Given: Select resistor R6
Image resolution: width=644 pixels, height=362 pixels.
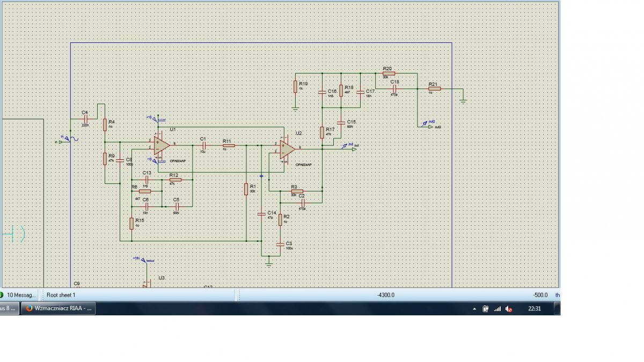Looking at the screenshot, I should (x=145, y=191).
